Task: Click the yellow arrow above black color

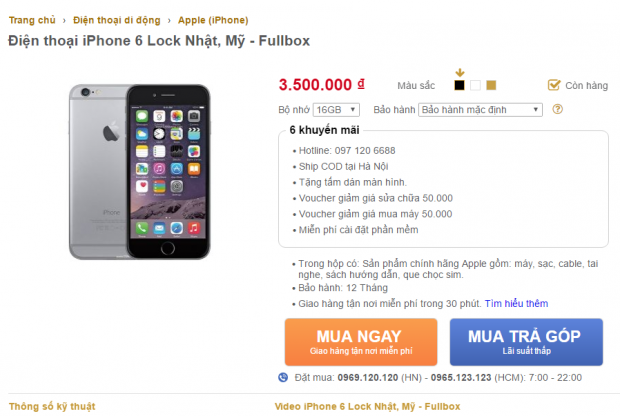Action: click(x=459, y=73)
